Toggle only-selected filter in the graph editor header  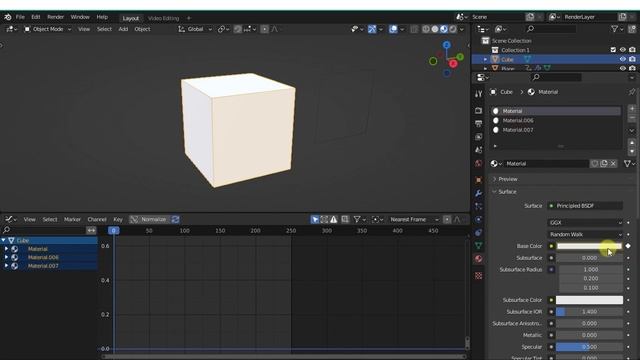pyautogui.click(x=315, y=220)
